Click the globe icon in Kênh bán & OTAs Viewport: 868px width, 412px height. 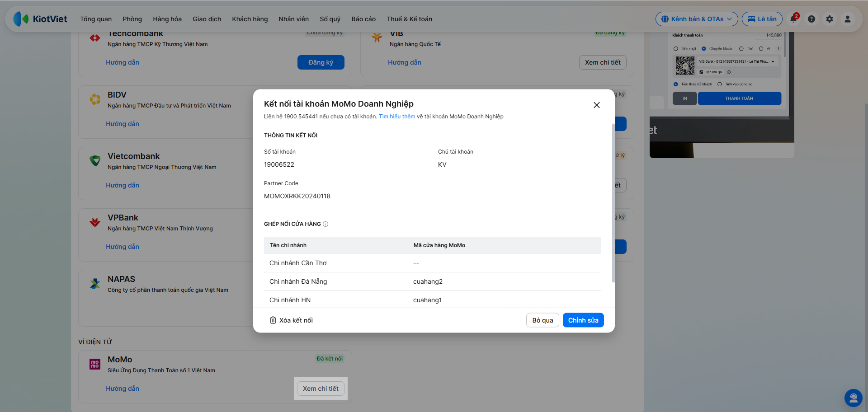click(665, 19)
